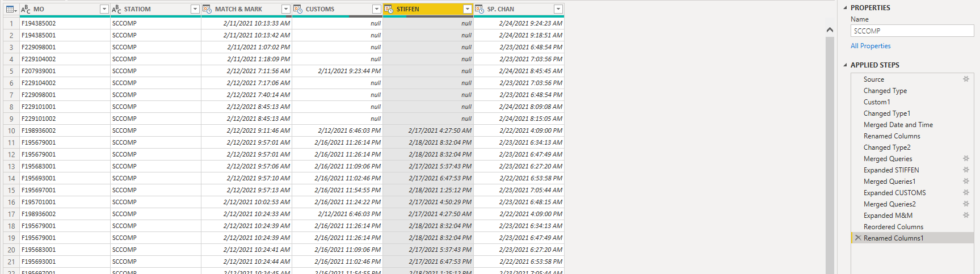Screen dimensions: 980x274
Task: Click STIFFEN cell 2/17/2021 4:50:29 PM
Action: tap(428, 202)
